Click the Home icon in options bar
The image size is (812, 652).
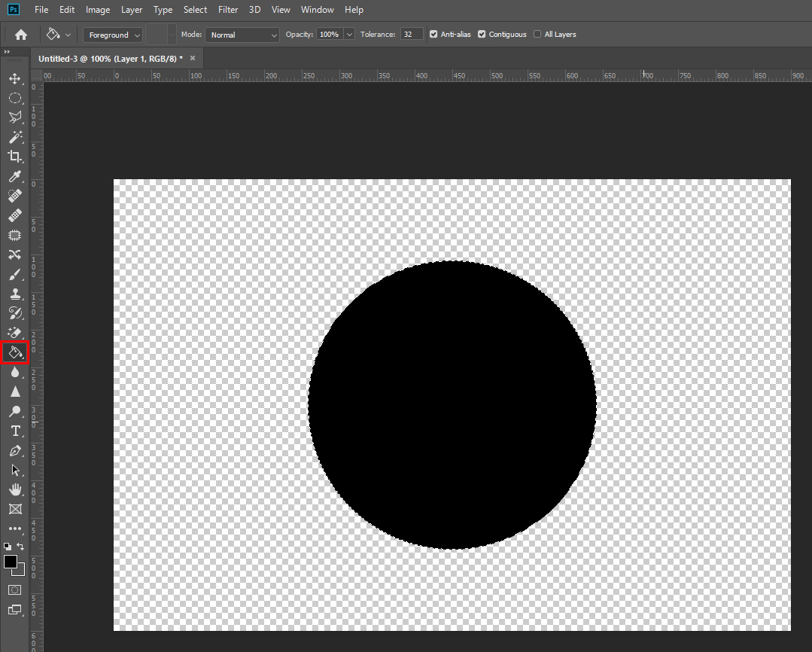21,35
